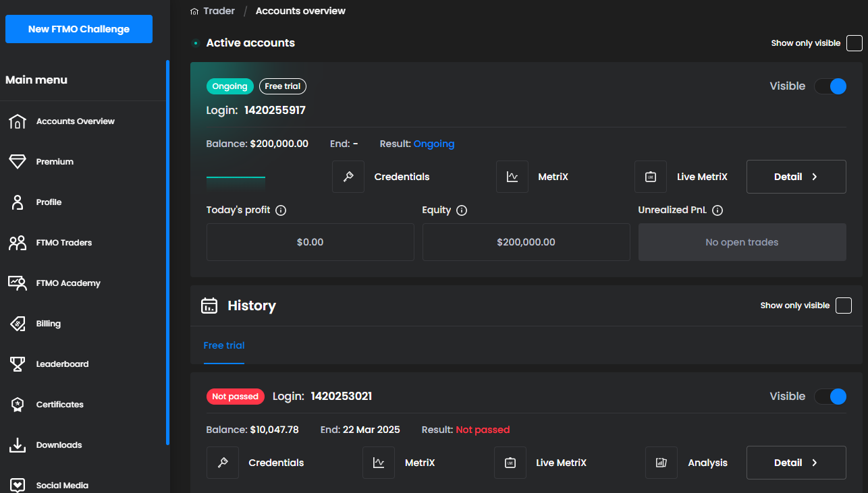This screenshot has width=868, height=493.
Task: Click the Downloads arrow icon
Action: pyautogui.click(x=18, y=445)
